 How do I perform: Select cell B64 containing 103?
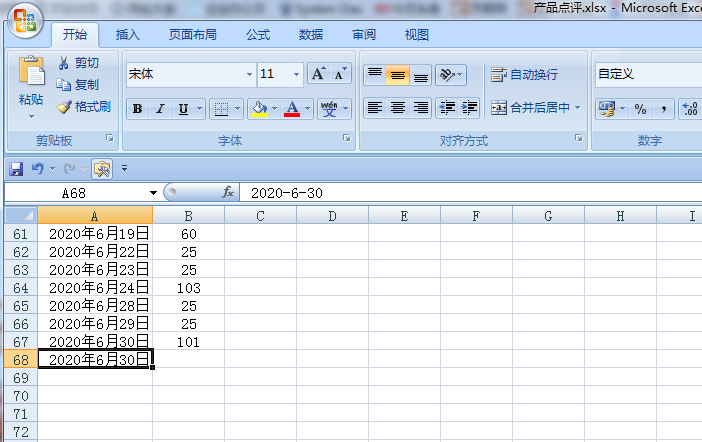tap(188, 288)
